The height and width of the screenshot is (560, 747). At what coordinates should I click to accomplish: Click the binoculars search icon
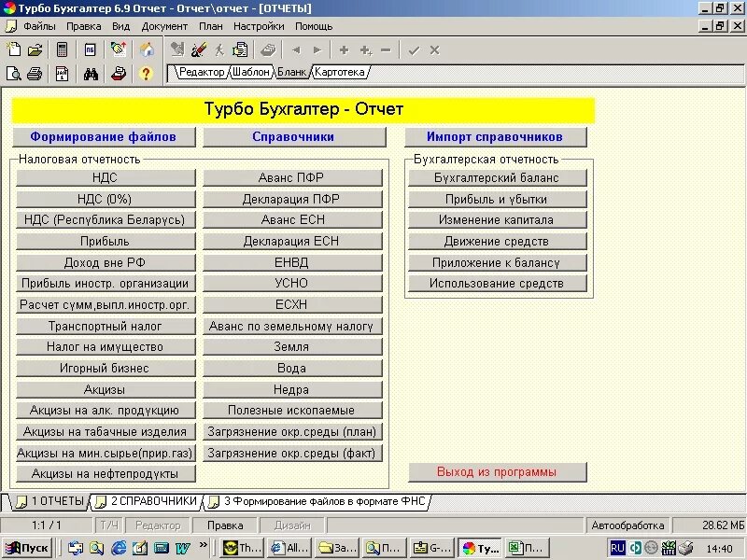(x=91, y=74)
